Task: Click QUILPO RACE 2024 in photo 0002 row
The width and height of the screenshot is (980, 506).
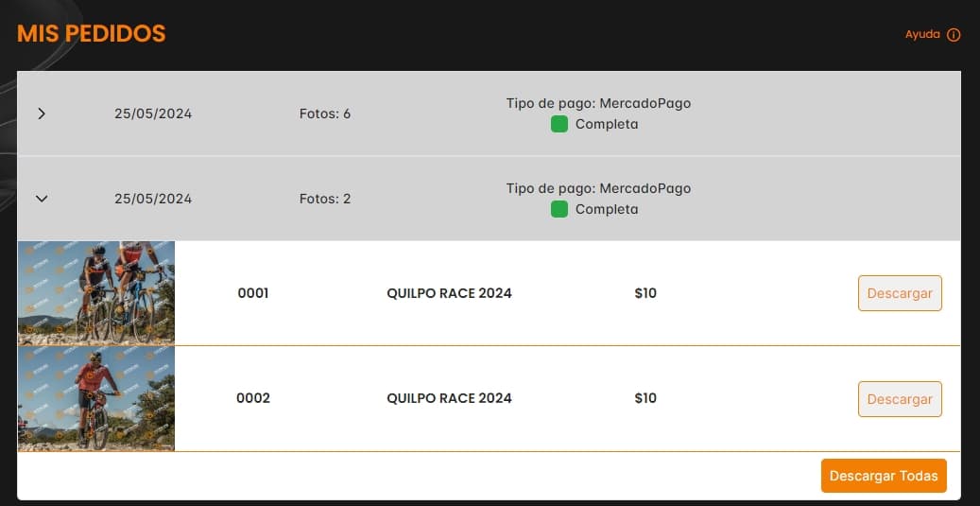Action: (449, 398)
